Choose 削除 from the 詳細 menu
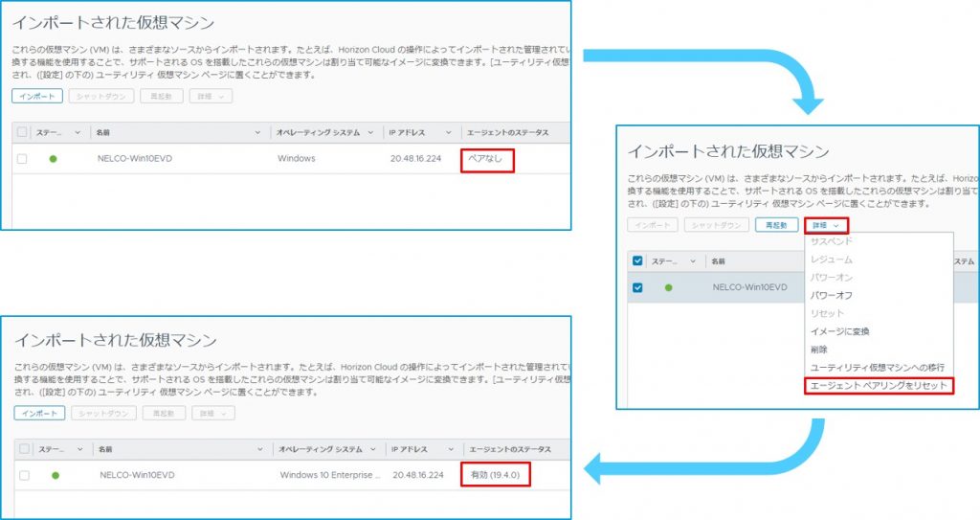 819,350
